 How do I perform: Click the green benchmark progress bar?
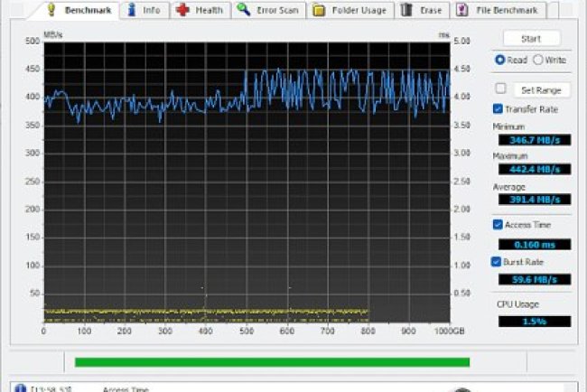(x=272, y=362)
